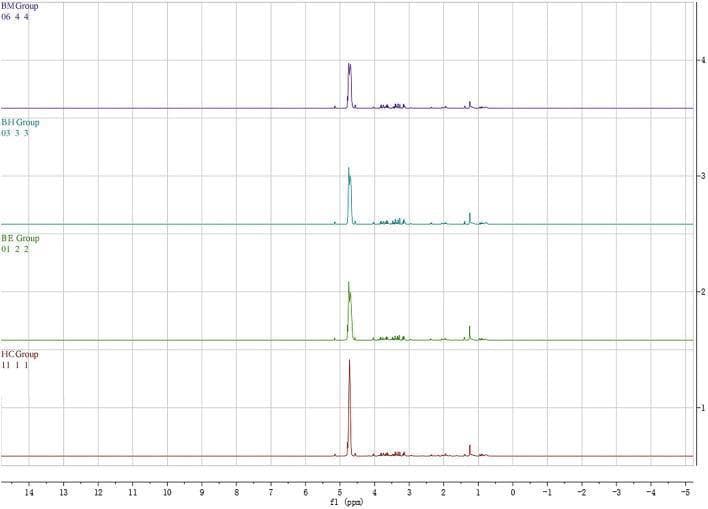Click the 1.2 ppm peak in BH Group spectrum

tap(470, 218)
